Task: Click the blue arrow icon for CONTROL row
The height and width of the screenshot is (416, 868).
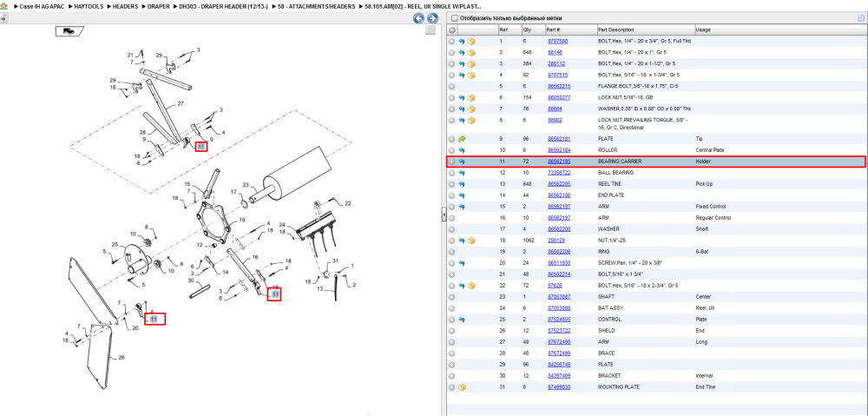Action: coord(461,320)
